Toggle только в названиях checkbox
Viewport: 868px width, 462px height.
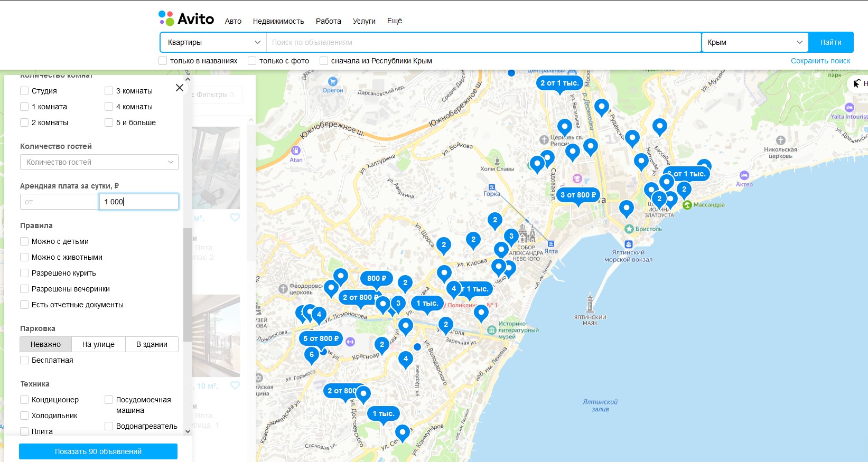[163, 61]
